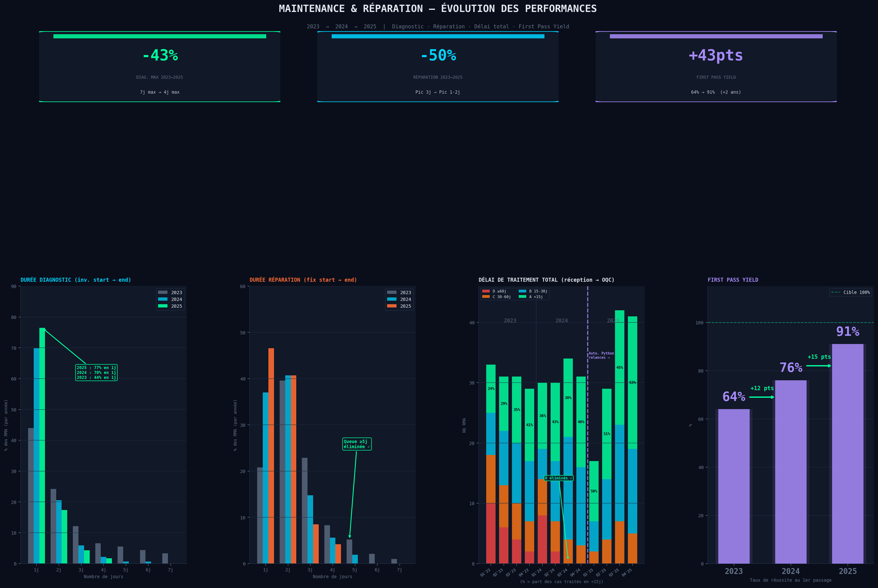
Task: Click the grey 2023 legend color swatch
Action: click(163, 292)
